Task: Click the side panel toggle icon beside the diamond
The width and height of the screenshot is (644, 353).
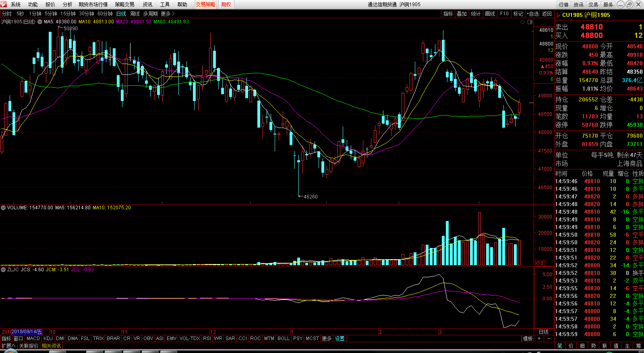Action: point(530,22)
